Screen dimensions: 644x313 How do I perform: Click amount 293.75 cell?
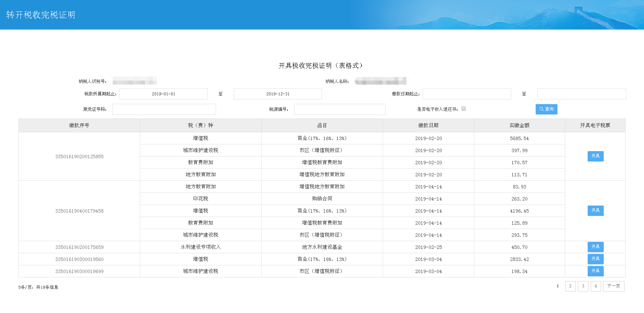coord(520,235)
